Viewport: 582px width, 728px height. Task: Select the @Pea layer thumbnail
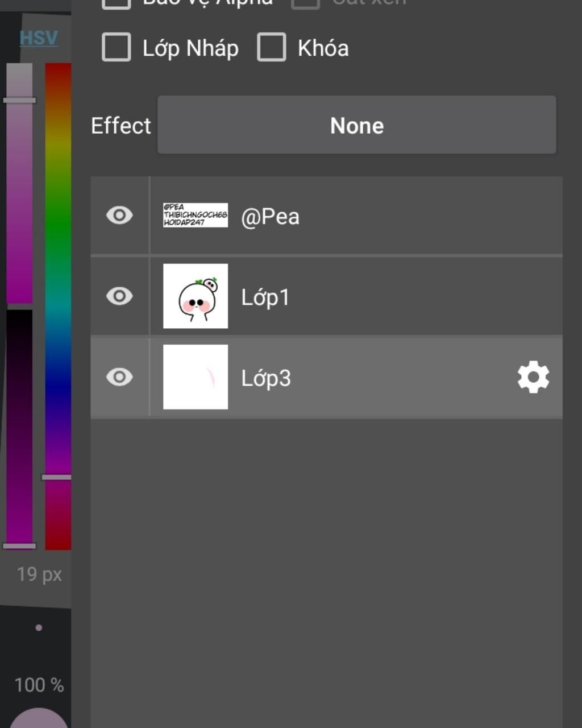pyautogui.click(x=196, y=216)
